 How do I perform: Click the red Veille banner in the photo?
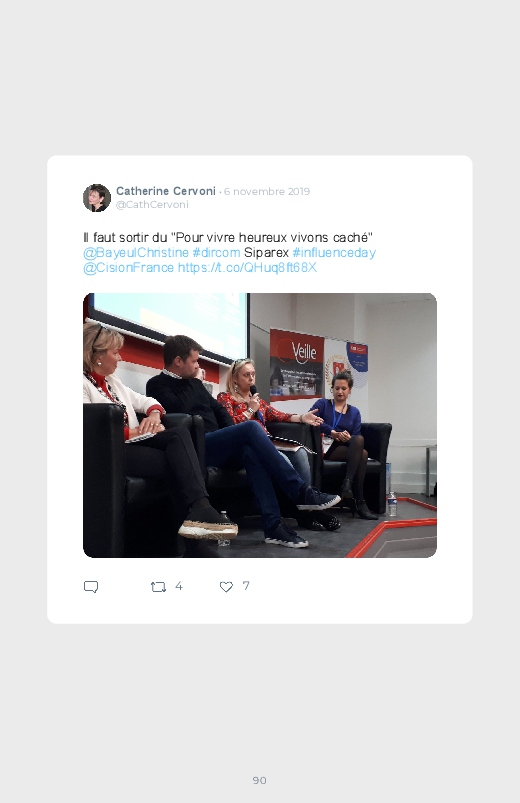297,364
